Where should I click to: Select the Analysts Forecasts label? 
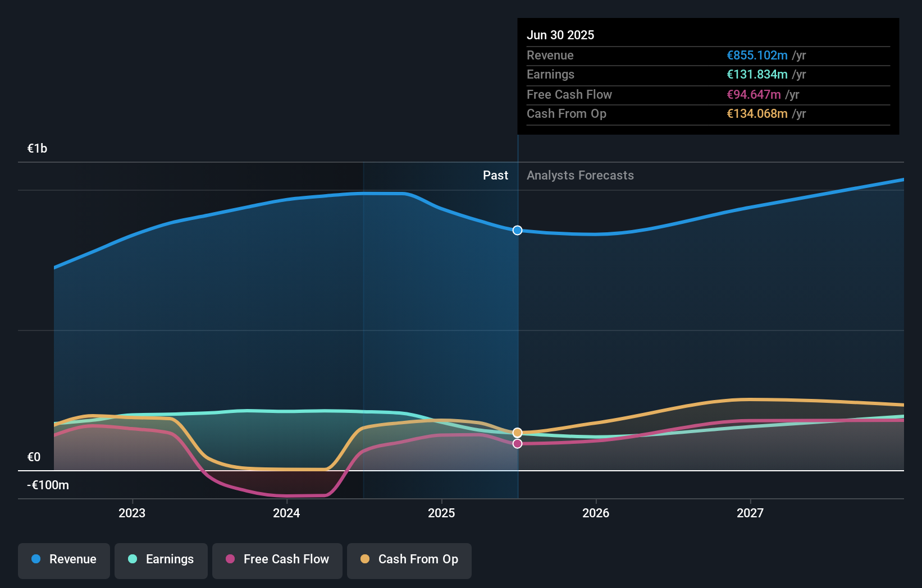pos(580,175)
